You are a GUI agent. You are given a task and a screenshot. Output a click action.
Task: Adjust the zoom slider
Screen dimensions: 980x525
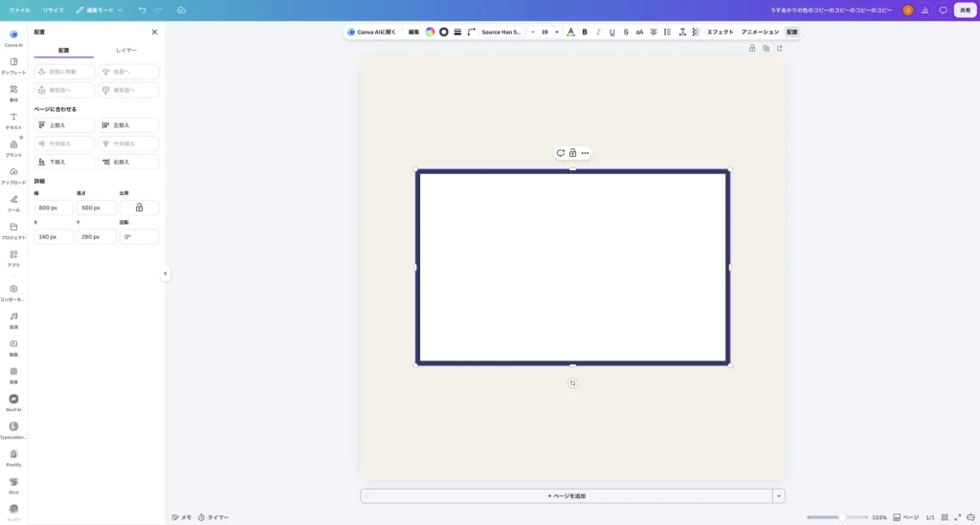tap(836, 517)
